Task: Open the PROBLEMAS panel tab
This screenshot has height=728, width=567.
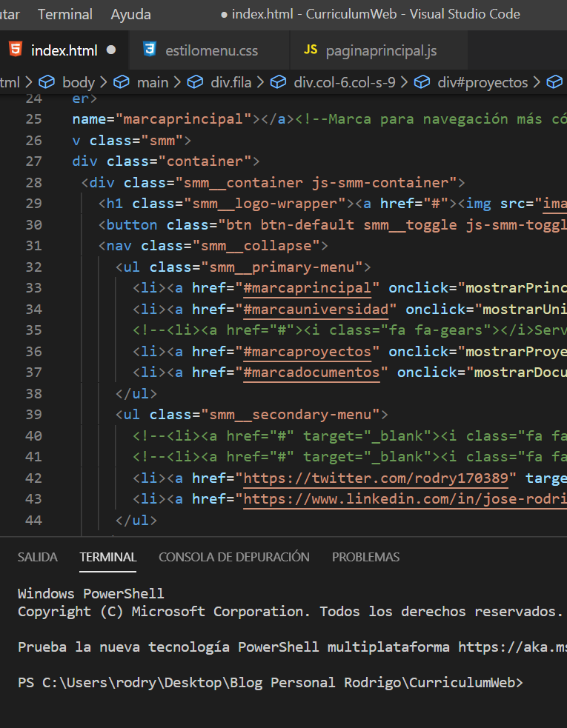Action: coord(365,557)
